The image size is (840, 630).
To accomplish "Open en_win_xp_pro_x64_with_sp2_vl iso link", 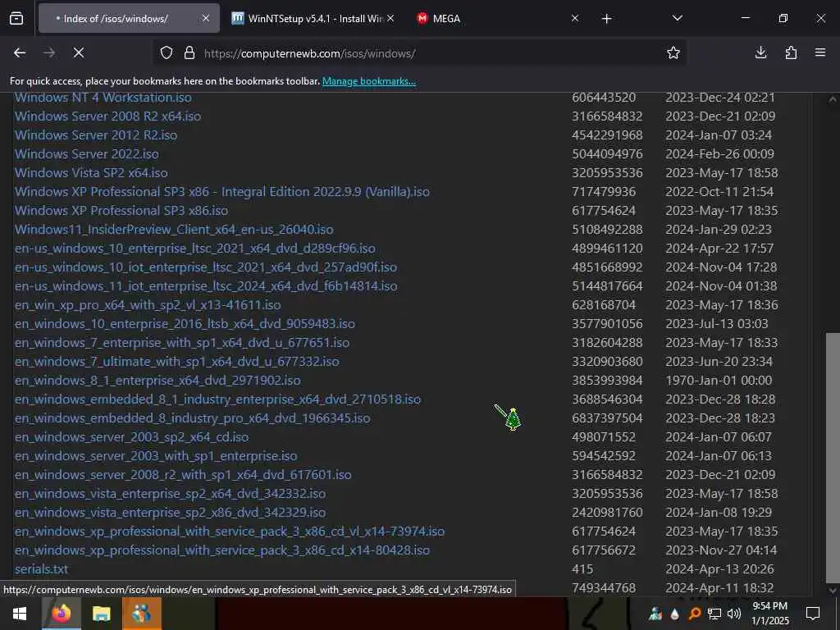I will (x=148, y=305).
